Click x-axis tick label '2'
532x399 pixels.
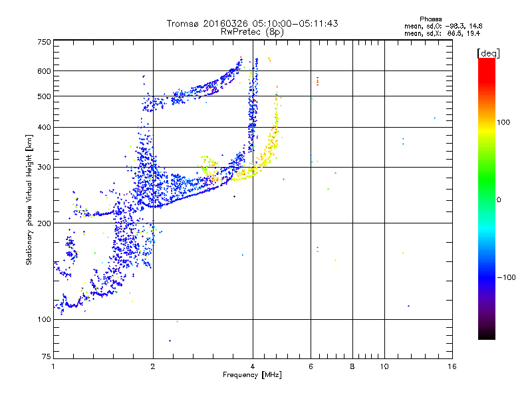point(153,366)
